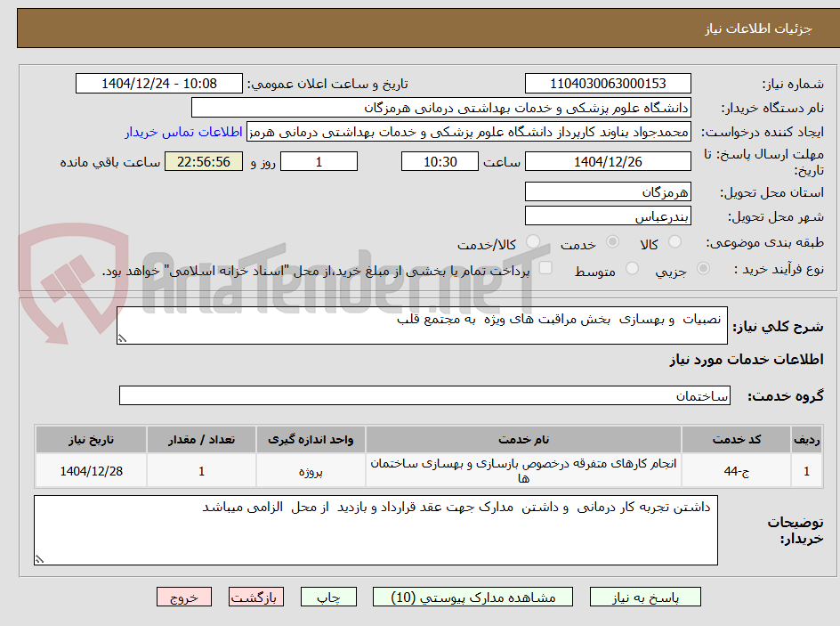Click the need date cell 1404/12/28
Viewport: 840px width, 626px height.
pos(91,471)
